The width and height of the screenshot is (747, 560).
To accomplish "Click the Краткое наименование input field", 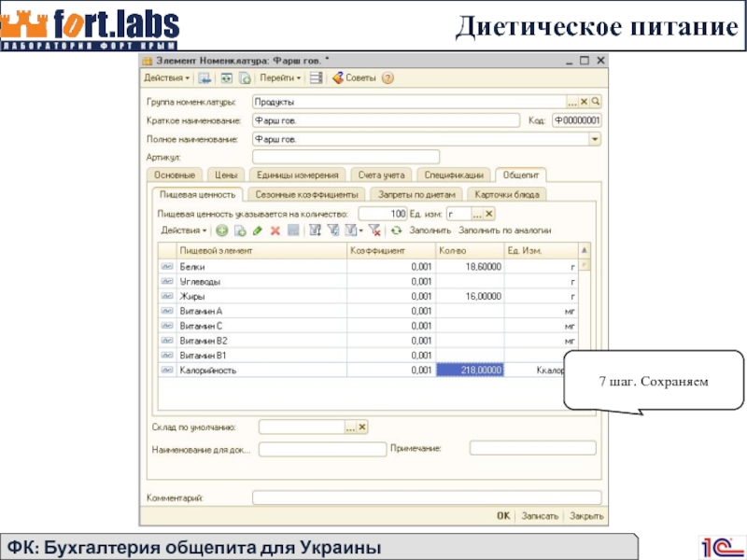I will click(386, 120).
